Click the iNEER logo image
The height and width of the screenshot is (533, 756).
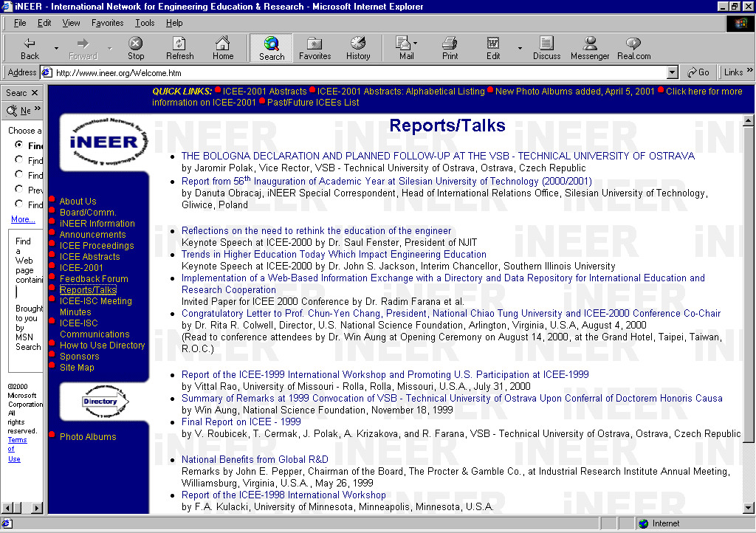[x=109, y=142]
